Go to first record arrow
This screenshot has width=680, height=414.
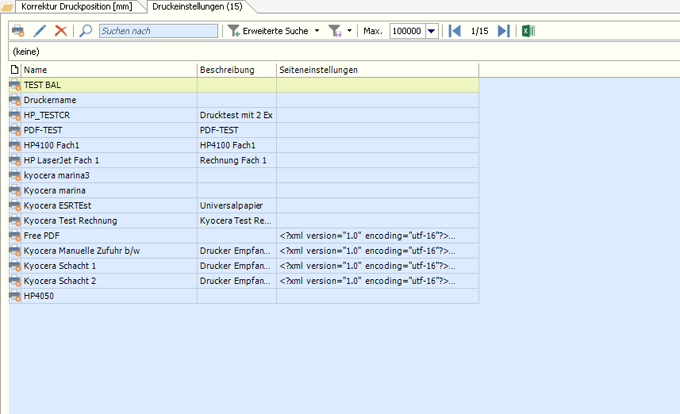[x=454, y=31]
